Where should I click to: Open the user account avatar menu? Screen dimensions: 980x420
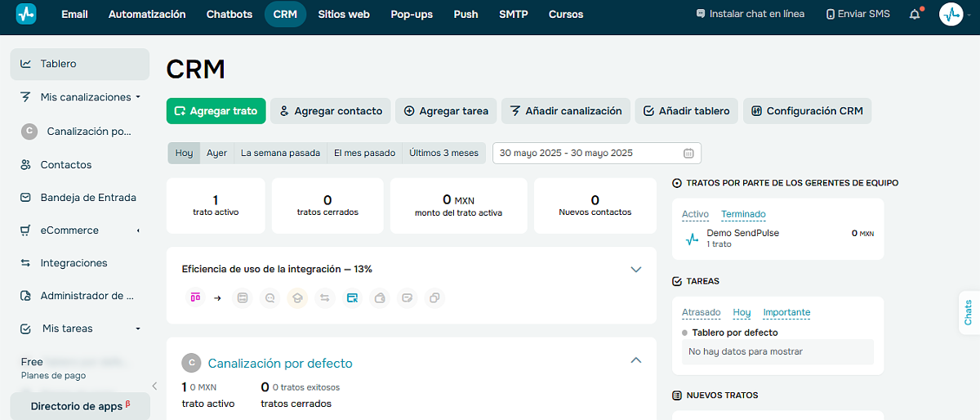tap(951, 14)
